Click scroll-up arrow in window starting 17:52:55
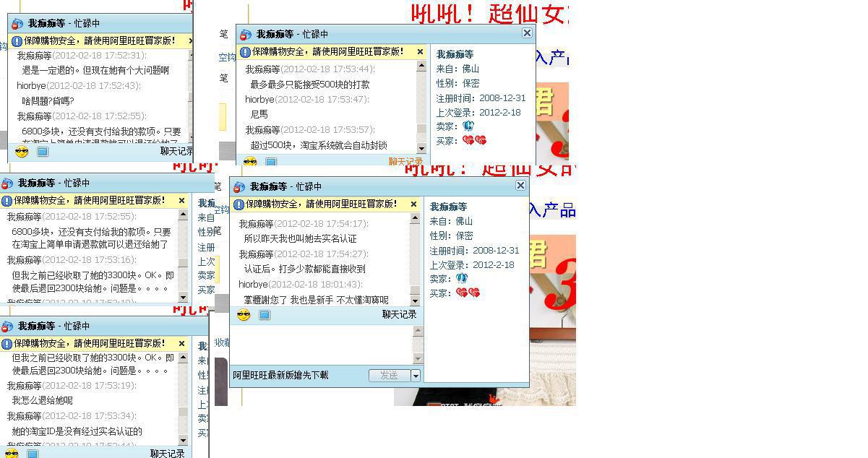 pos(183,215)
